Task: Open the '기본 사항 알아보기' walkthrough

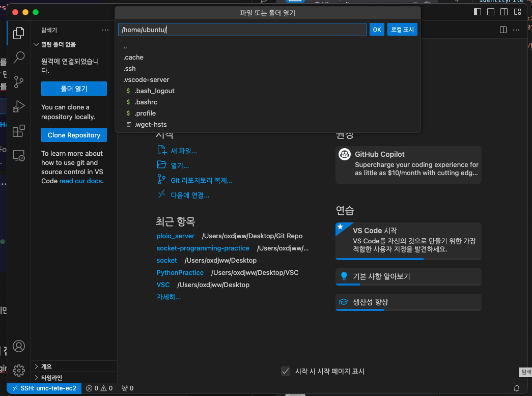Action: (x=408, y=276)
